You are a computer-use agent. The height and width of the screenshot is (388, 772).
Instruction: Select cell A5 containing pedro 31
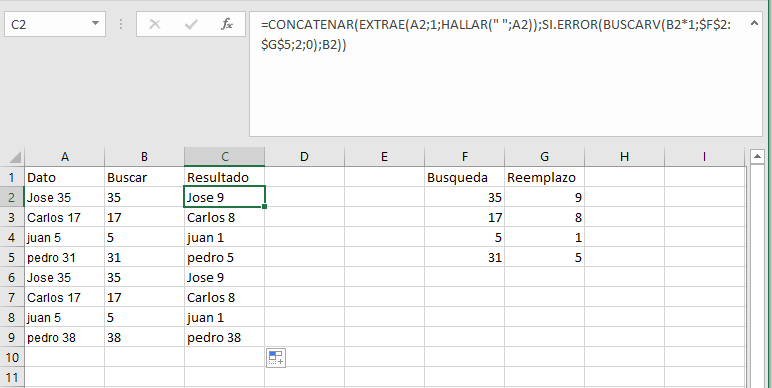coord(64,258)
